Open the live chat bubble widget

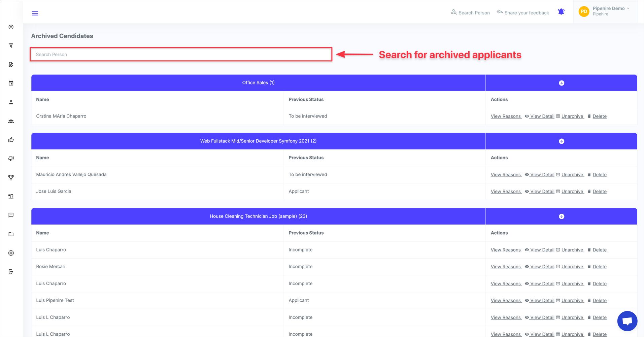pyautogui.click(x=627, y=321)
